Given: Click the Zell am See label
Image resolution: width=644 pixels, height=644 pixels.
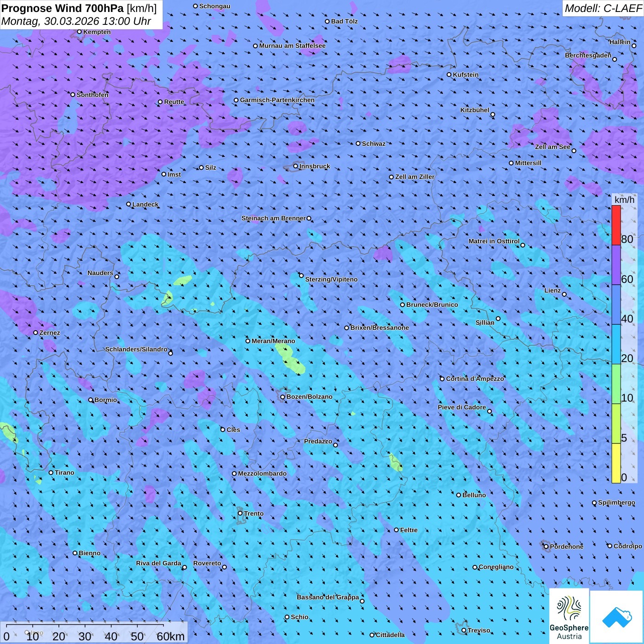Looking at the screenshot, I should (552, 147).
